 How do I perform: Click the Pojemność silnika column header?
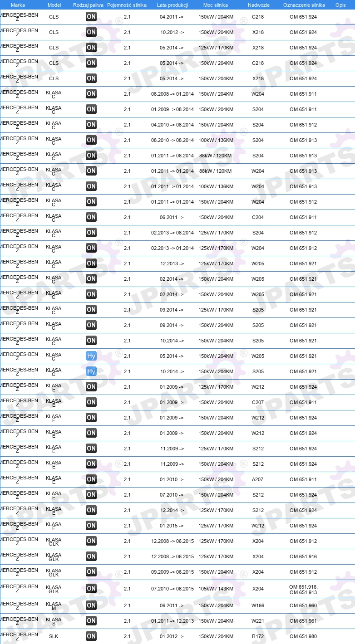pos(127,5)
